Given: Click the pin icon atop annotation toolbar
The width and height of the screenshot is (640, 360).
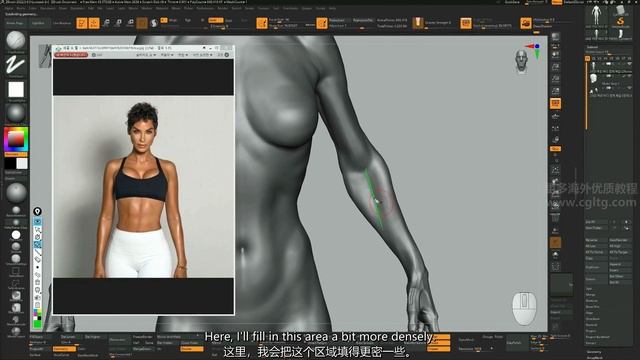Looking at the screenshot, I should coord(38,211).
